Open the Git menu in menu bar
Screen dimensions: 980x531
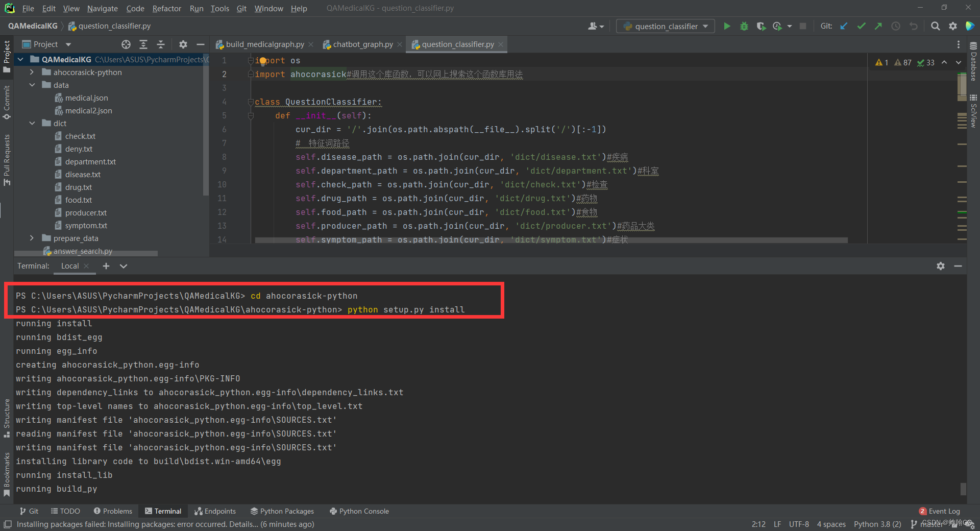click(x=241, y=8)
